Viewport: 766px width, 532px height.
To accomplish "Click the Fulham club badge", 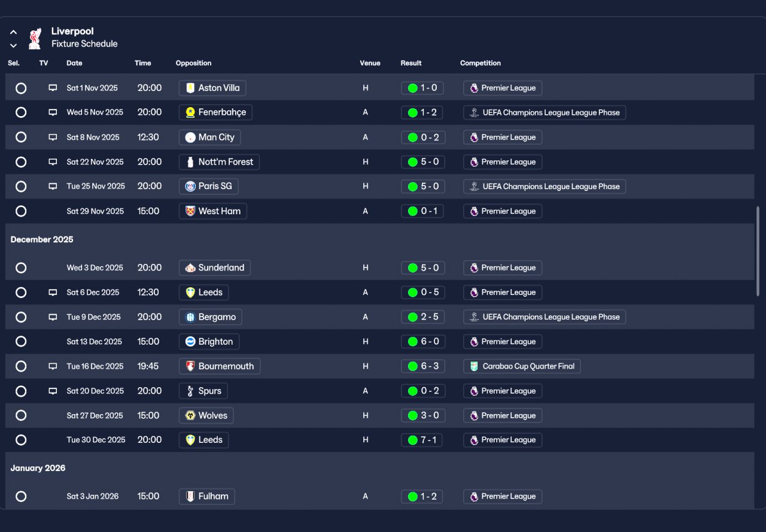I will click(190, 496).
